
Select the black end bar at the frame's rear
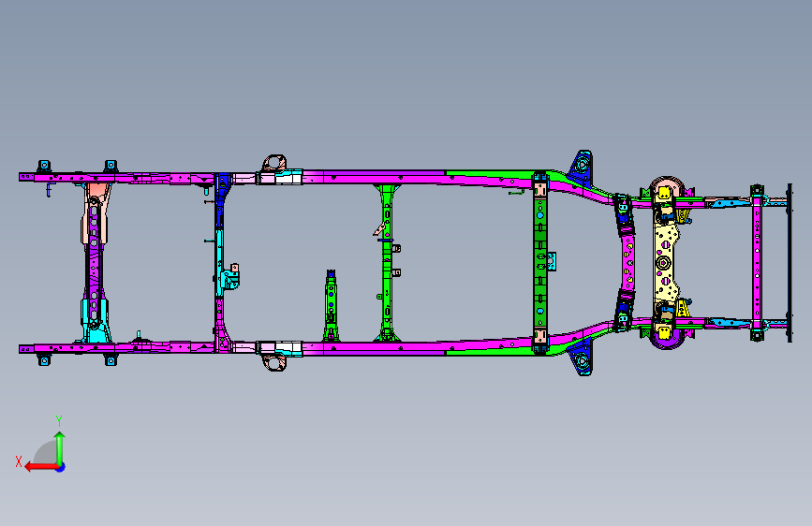point(790,262)
